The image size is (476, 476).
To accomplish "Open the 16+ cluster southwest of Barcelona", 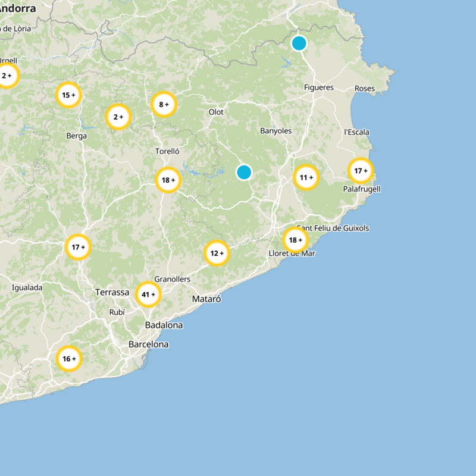I will [x=69, y=359].
